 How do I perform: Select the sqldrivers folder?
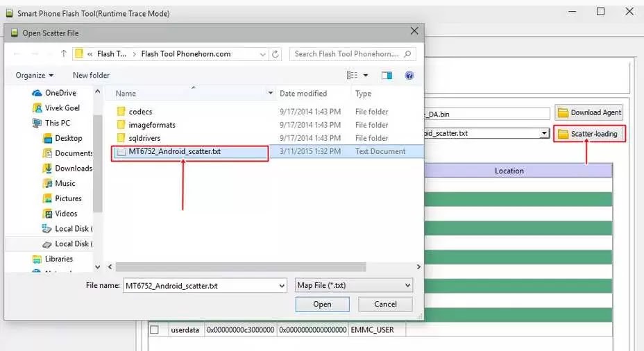click(x=144, y=138)
